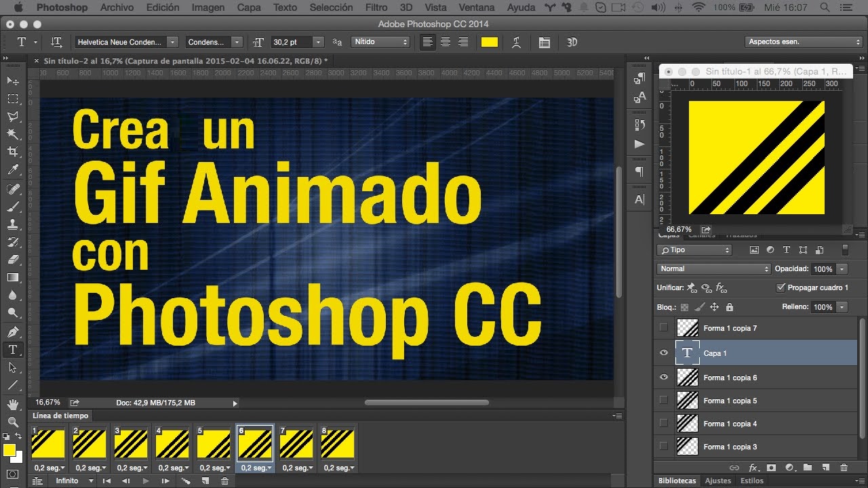Select the Eyedropper tool

(x=13, y=170)
